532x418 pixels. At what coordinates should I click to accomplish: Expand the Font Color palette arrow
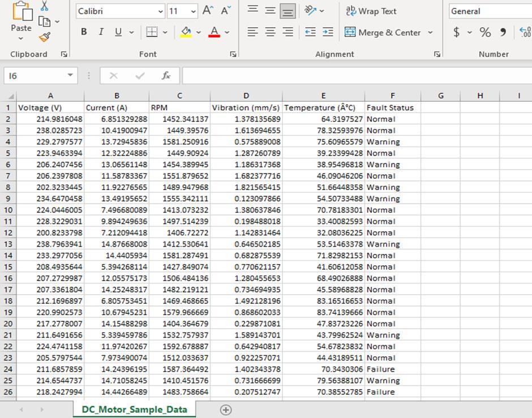coord(228,32)
